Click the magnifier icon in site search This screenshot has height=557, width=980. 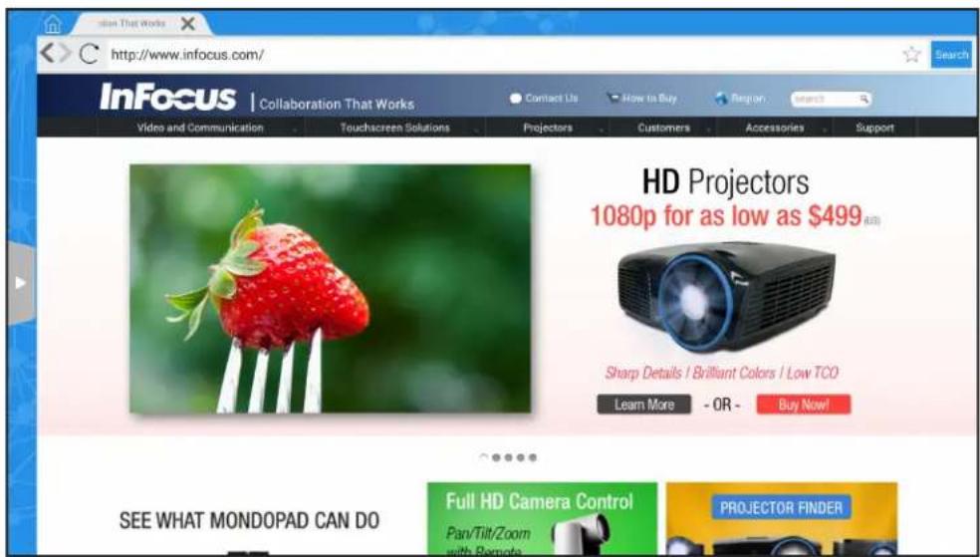pos(864,99)
